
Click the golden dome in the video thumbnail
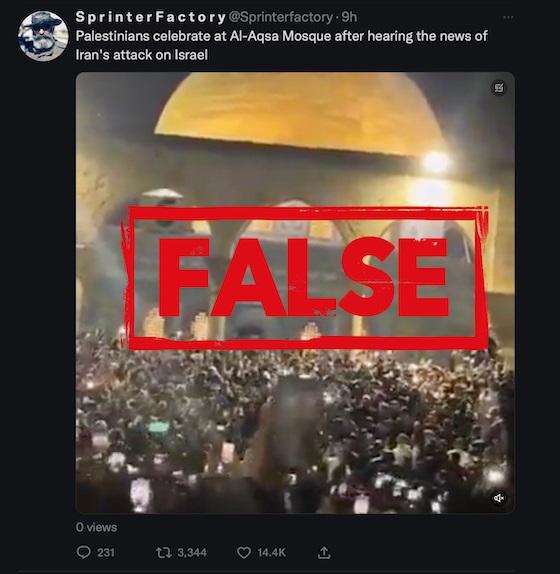click(x=300, y=112)
